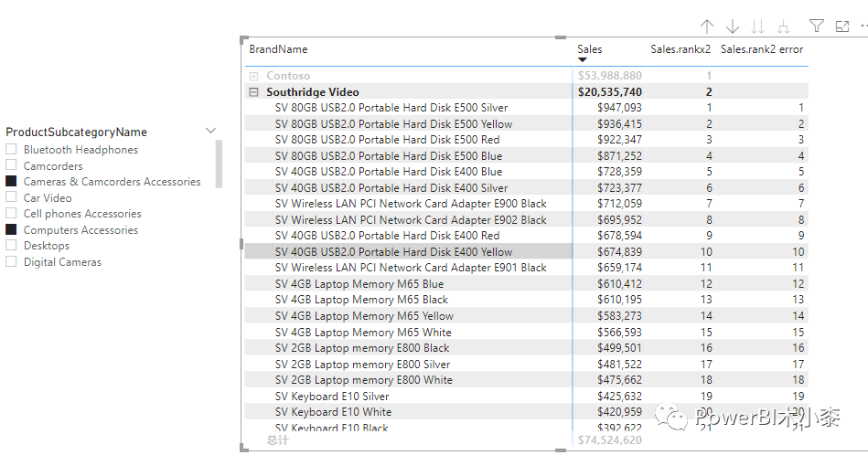Sort by the BrandName column header

pos(278,49)
